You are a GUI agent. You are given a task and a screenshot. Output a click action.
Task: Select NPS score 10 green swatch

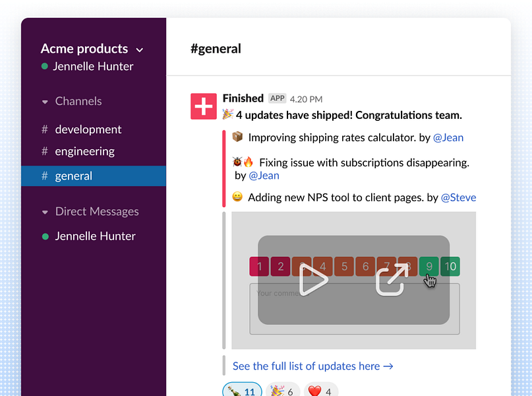(450, 267)
